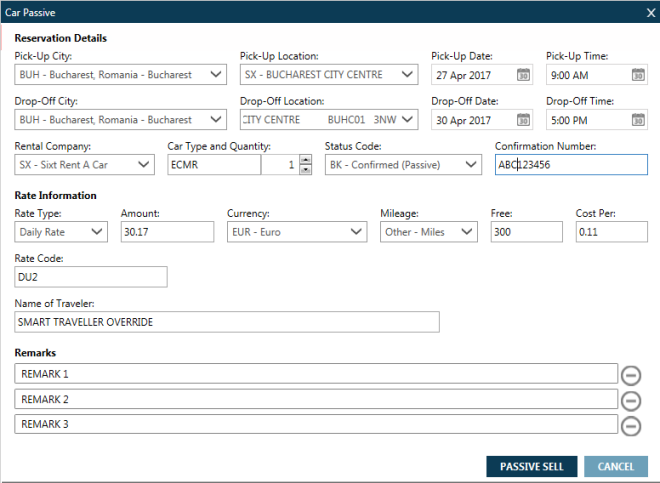Open the Pick-Up Date calendar picker
660x483 pixels.
click(523, 75)
